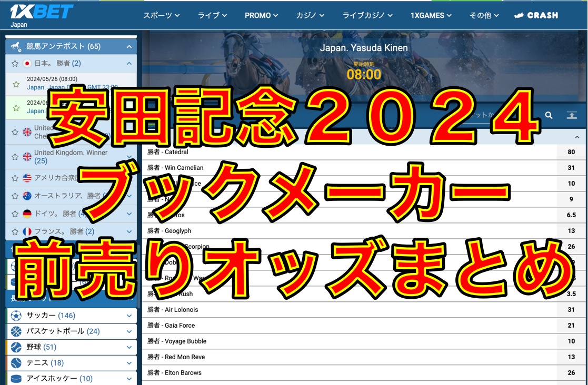Star the オーストラリア、勝者 row
This screenshot has width=588, height=385.
point(15,196)
